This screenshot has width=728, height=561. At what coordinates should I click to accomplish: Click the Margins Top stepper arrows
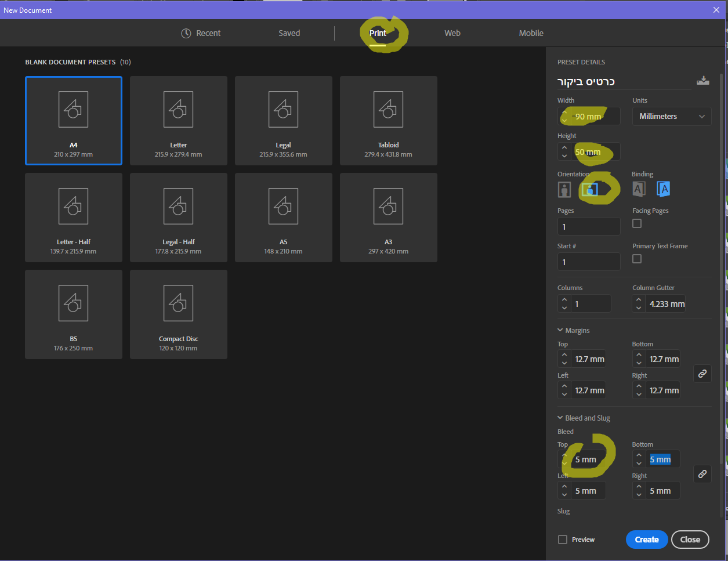(x=564, y=359)
